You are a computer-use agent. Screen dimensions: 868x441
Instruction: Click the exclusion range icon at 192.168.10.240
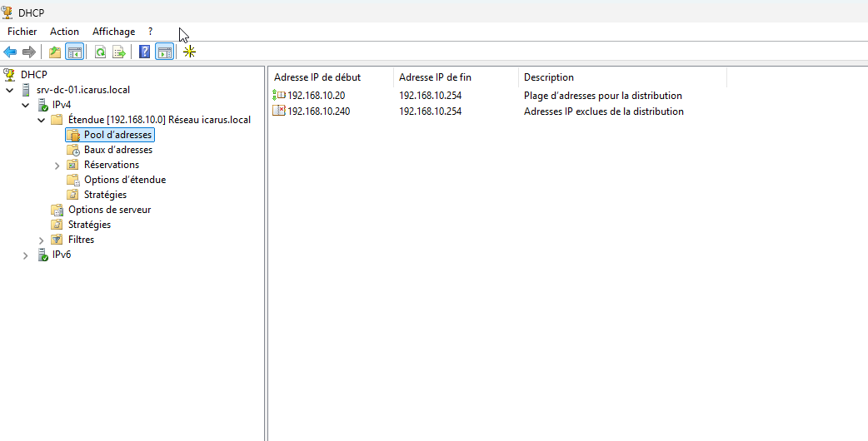click(x=279, y=111)
